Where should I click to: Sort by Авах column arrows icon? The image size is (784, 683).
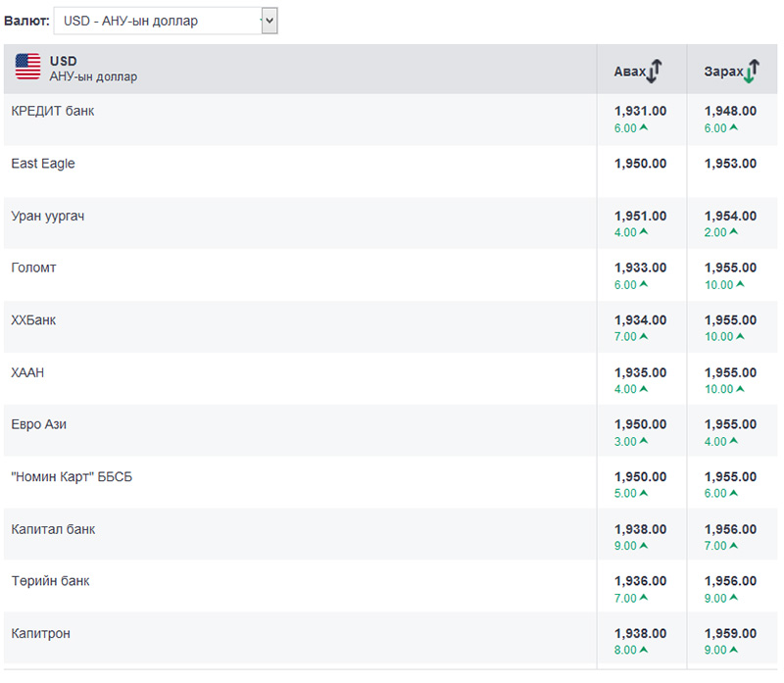[x=656, y=71]
